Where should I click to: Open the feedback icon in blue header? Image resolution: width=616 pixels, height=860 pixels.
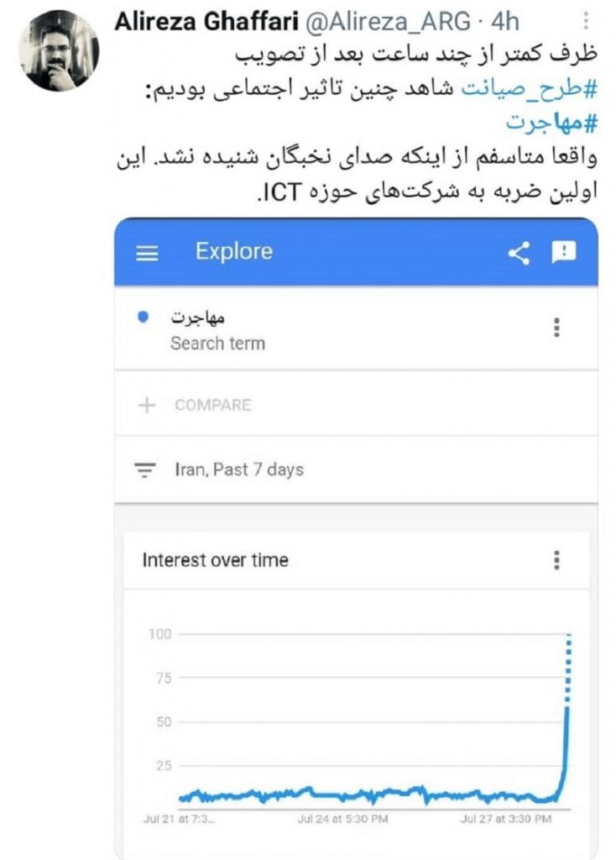pos(564,252)
